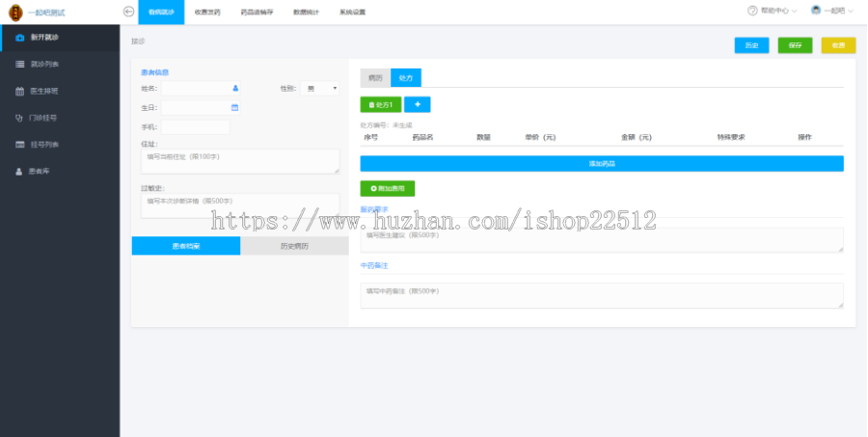Click the 门诊挂号 stethoscope icon
The image size is (868, 437).
[x=20, y=118]
